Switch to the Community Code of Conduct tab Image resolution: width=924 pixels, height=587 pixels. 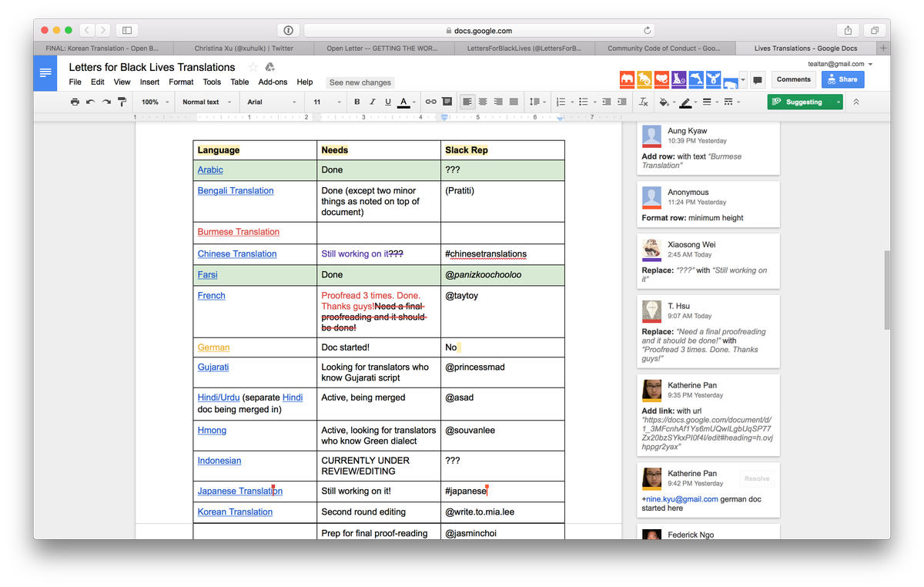point(665,48)
